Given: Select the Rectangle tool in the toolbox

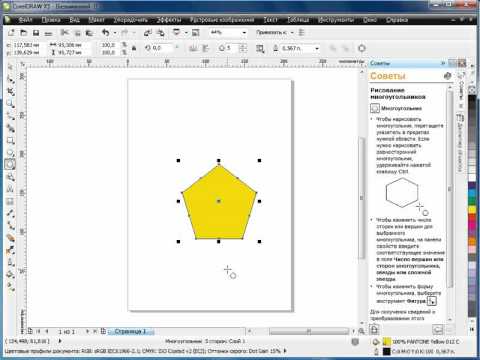Looking at the screenshot, I should pyautogui.click(x=10, y=140).
